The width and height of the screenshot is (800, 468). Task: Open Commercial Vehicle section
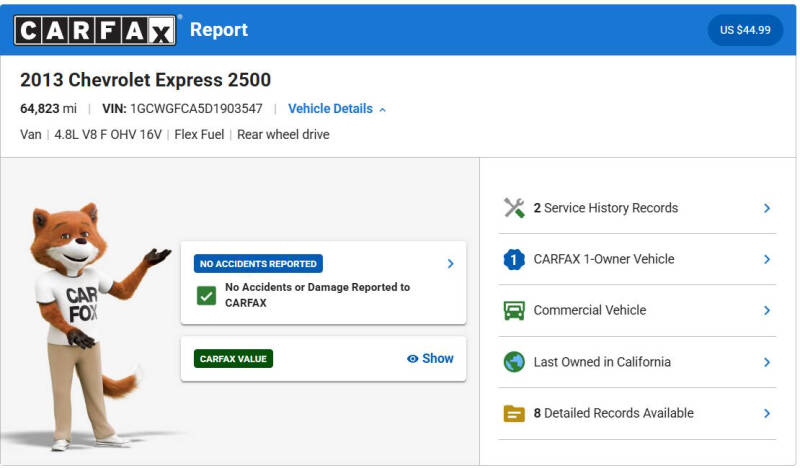click(590, 310)
